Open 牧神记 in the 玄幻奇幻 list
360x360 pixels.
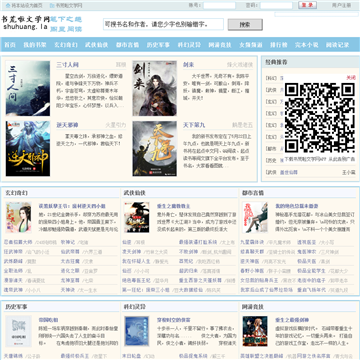pos(68,242)
